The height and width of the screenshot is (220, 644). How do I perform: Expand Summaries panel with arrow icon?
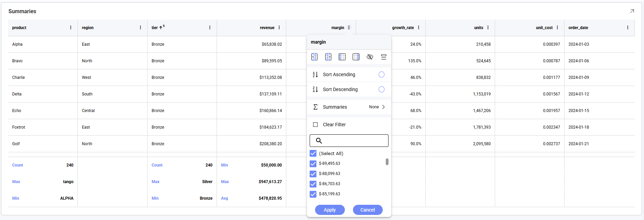point(632,11)
